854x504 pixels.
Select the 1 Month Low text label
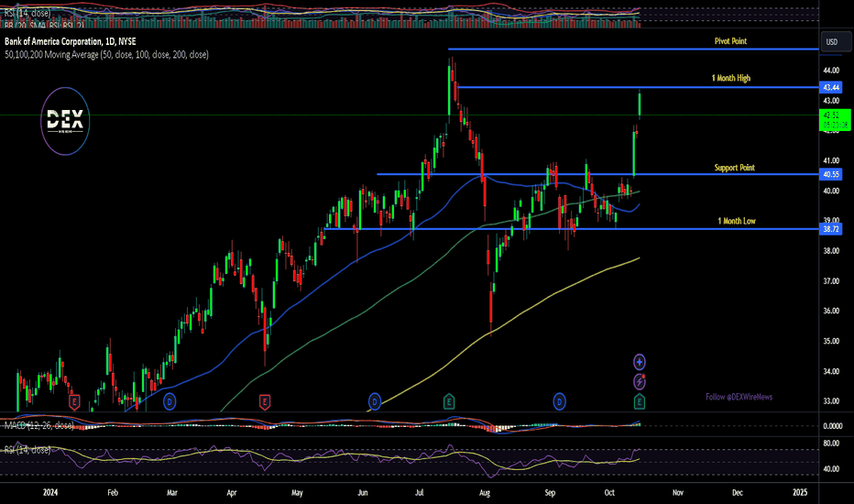coord(737,221)
